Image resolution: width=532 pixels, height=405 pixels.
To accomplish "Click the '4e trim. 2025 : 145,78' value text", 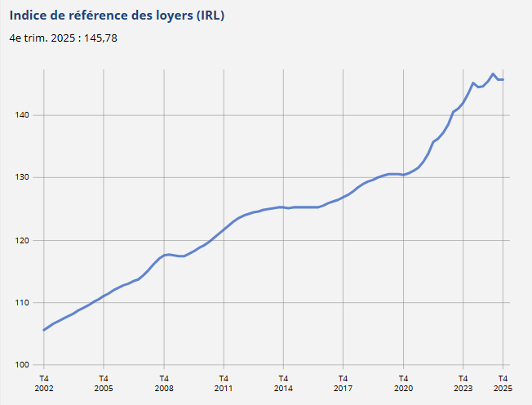I will point(64,38).
